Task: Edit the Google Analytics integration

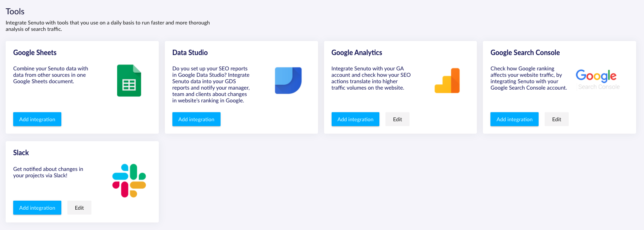Action: (x=397, y=119)
